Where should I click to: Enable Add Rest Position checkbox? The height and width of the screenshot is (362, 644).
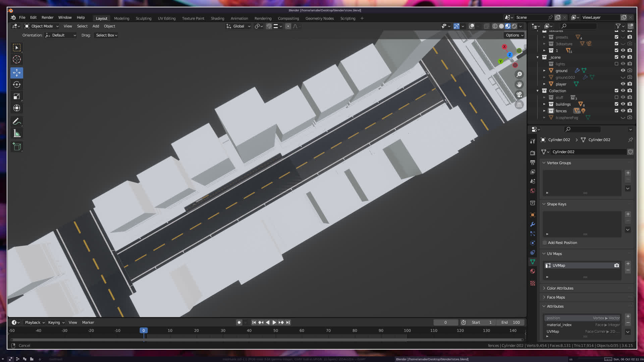click(545, 243)
